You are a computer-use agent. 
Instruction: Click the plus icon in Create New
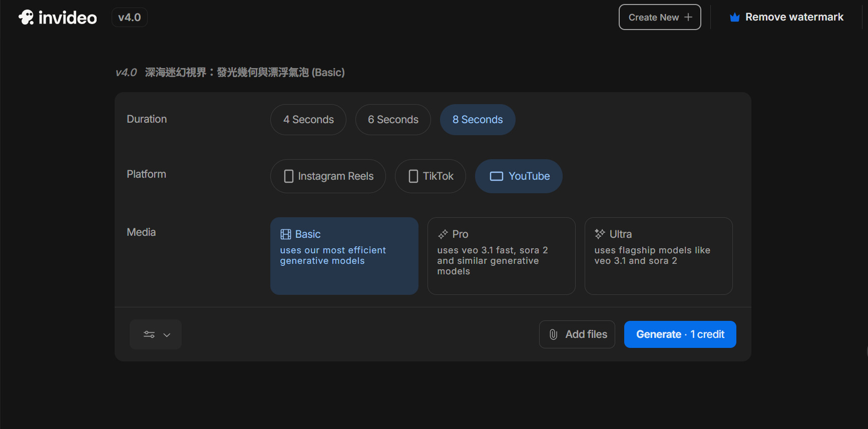tap(688, 17)
